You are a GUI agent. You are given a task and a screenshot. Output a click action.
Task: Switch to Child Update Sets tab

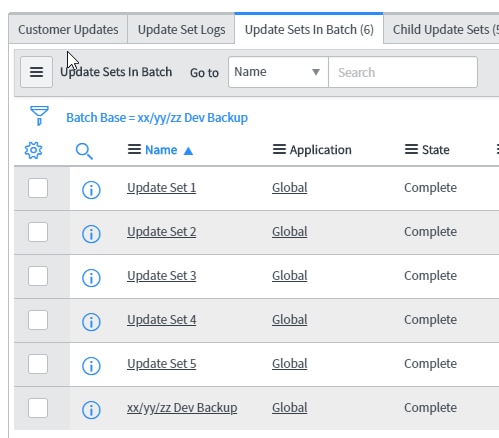[x=442, y=29]
